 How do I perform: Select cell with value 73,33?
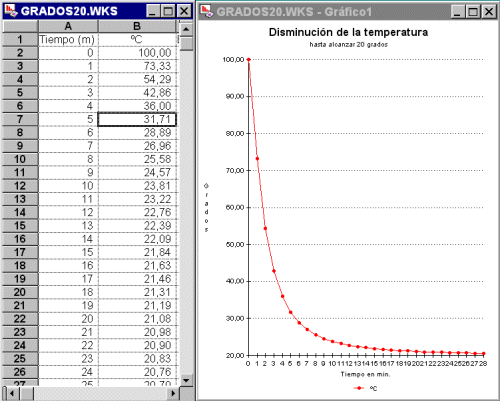[x=137, y=66]
